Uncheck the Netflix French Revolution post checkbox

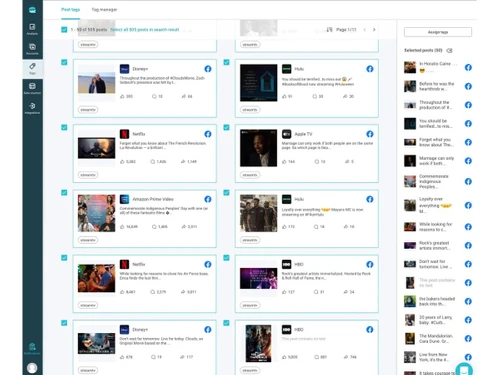click(x=64, y=127)
